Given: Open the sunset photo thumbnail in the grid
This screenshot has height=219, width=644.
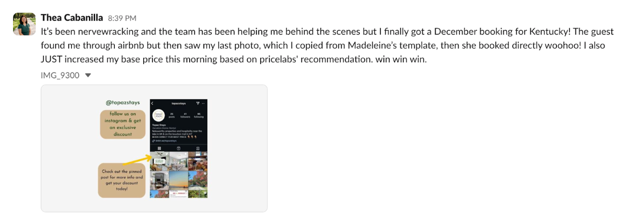Looking at the screenshot, I should [x=179, y=180].
